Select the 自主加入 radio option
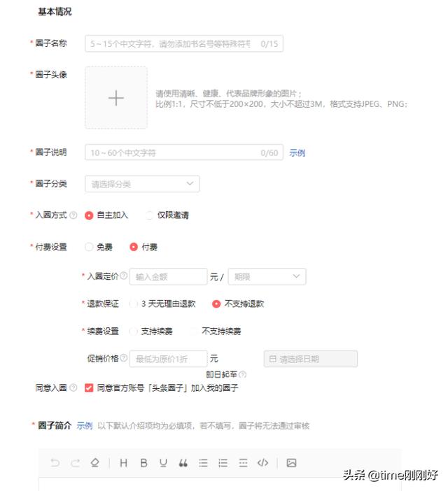Image resolution: width=448 pixels, height=491 pixels. [89, 215]
